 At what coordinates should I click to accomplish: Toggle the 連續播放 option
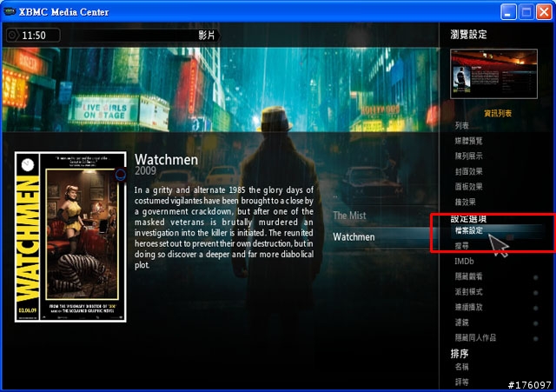tap(496, 307)
